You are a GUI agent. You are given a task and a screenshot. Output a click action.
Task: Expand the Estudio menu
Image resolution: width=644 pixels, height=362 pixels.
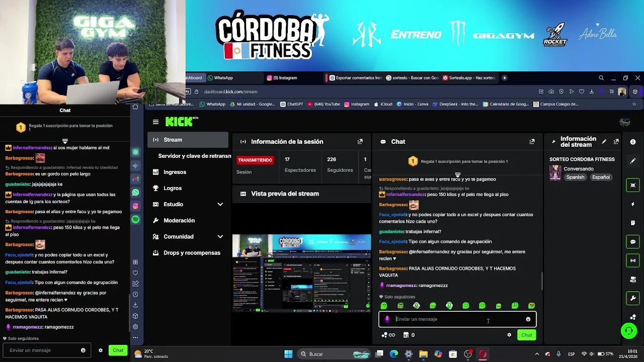(x=188, y=204)
